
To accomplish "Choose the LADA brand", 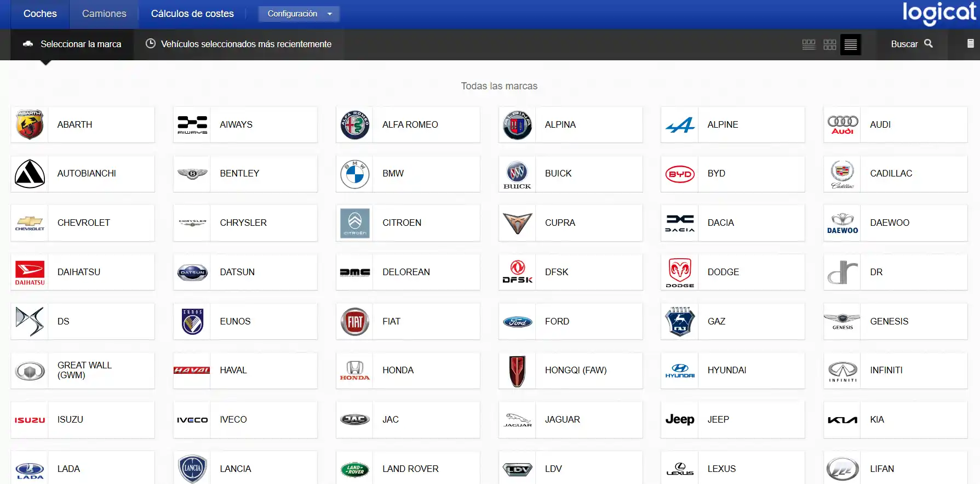I will tap(83, 468).
